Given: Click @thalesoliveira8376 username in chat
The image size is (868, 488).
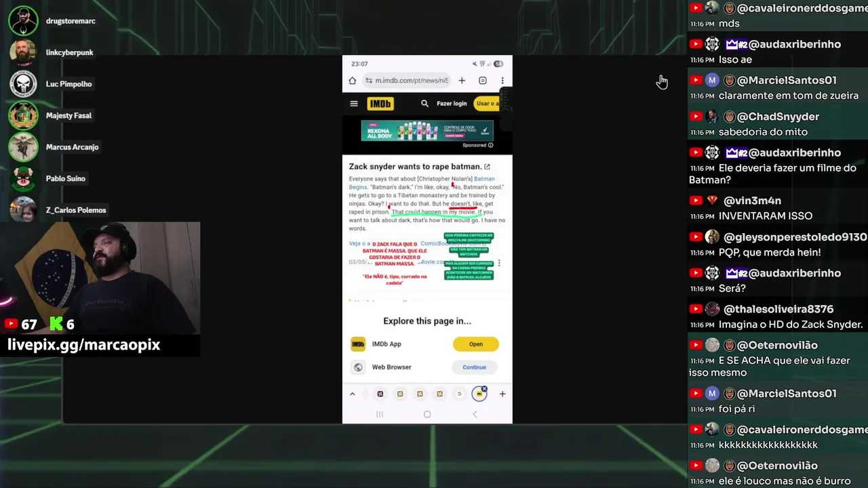Looking at the screenshot, I should pos(778,309).
